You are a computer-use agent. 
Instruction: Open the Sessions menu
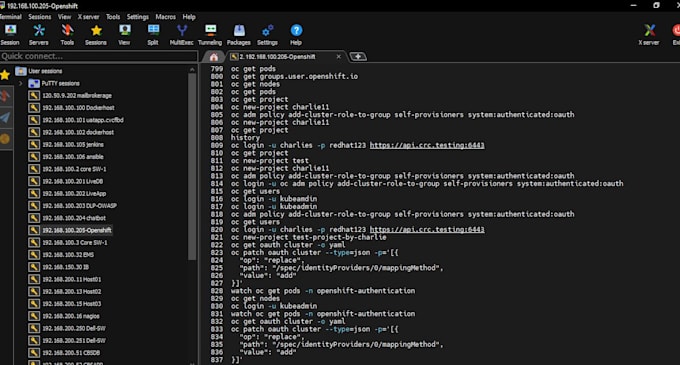39,17
